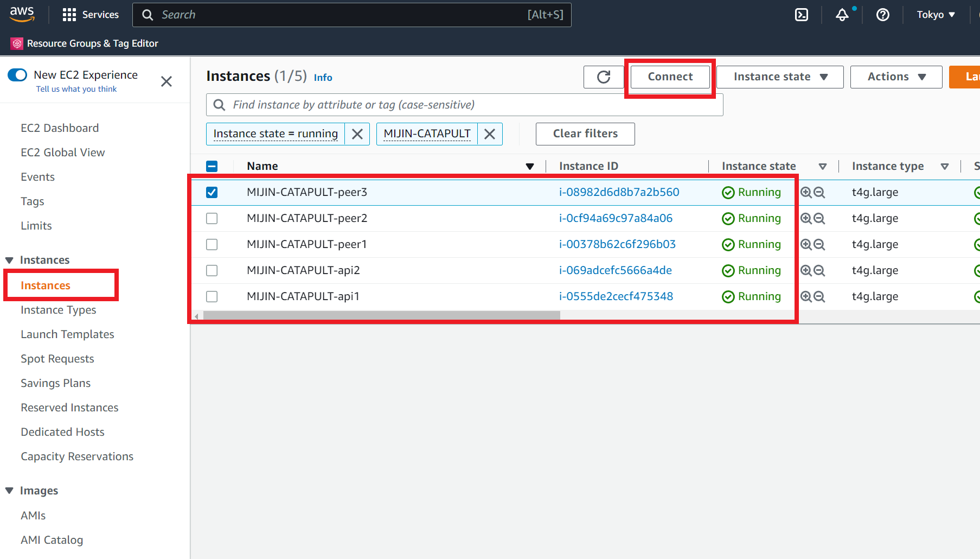The image size is (980, 559).
Task: Zoom out filter icon for peer2 row
Action: tap(819, 218)
